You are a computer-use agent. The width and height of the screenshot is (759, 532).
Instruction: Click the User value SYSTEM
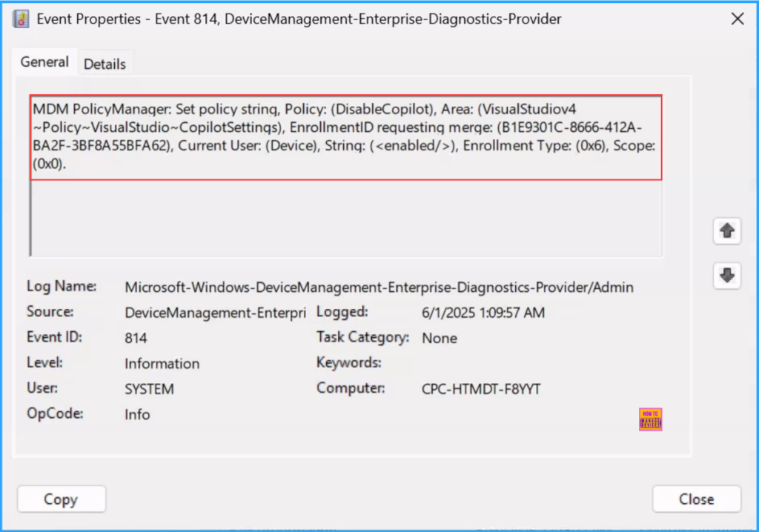pyautogui.click(x=149, y=389)
